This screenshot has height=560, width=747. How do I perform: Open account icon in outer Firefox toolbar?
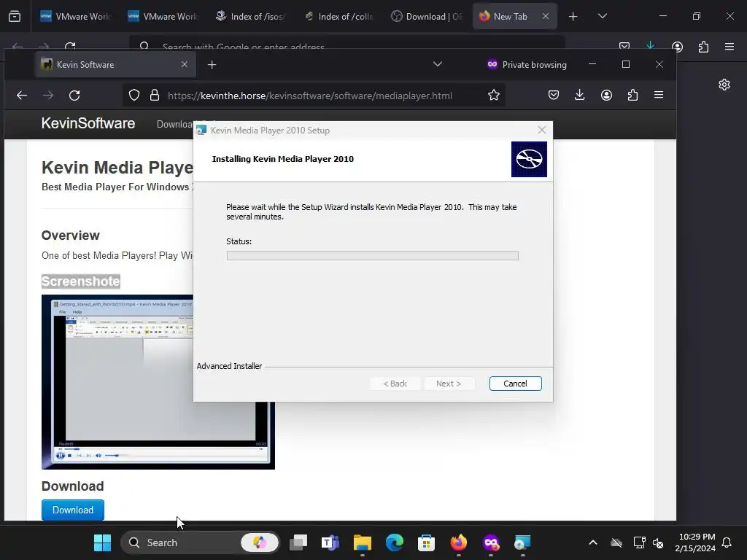pos(677,47)
